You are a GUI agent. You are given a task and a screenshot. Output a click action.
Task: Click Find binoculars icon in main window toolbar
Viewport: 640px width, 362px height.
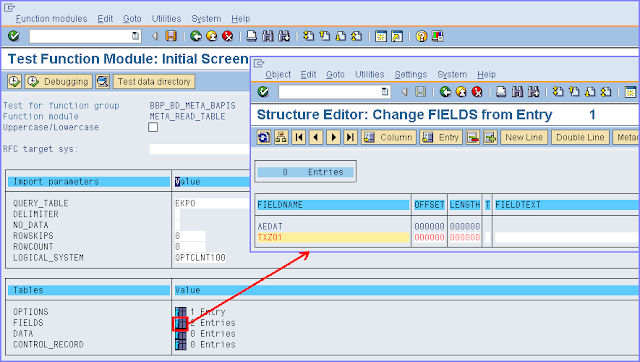coord(268,36)
